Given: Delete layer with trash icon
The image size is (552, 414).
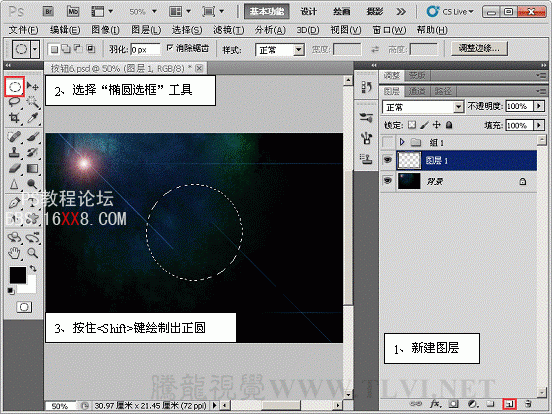Looking at the screenshot, I should click(527, 404).
